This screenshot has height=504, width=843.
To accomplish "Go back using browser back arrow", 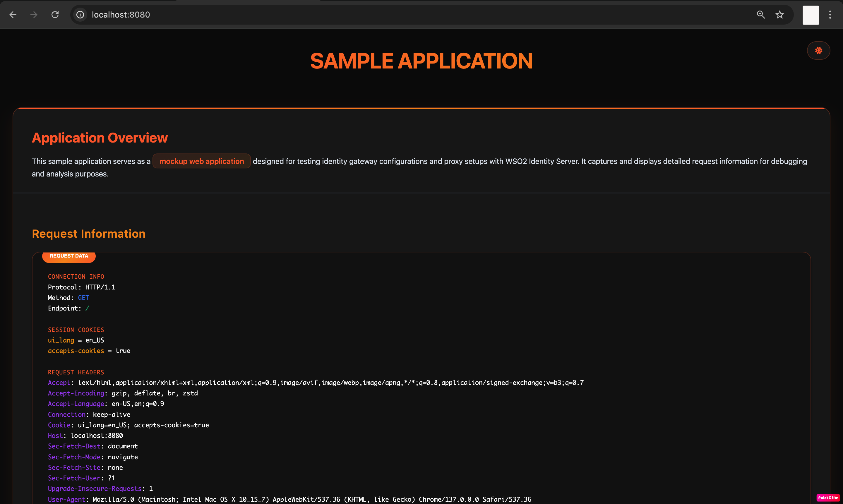I will click(x=13, y=15).
